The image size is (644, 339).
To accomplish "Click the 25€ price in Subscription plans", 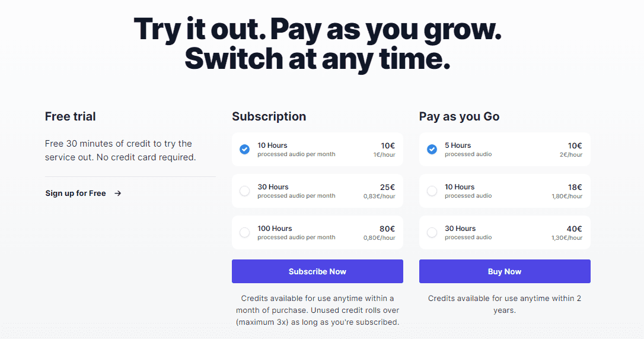I will (x=387, y=187).
